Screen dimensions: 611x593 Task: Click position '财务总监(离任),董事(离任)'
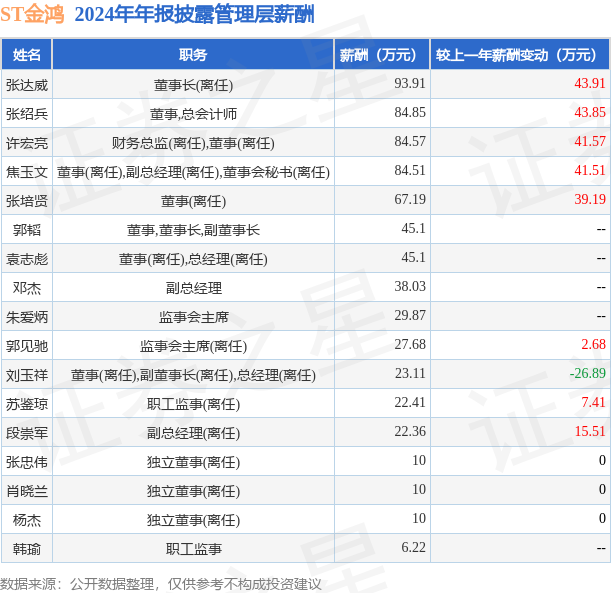pos(193,143)
